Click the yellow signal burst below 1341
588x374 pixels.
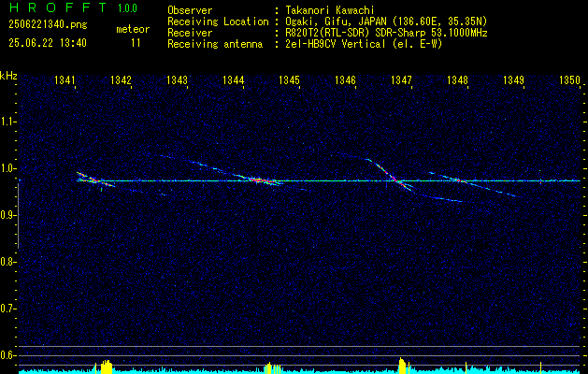tap(107, 367)
